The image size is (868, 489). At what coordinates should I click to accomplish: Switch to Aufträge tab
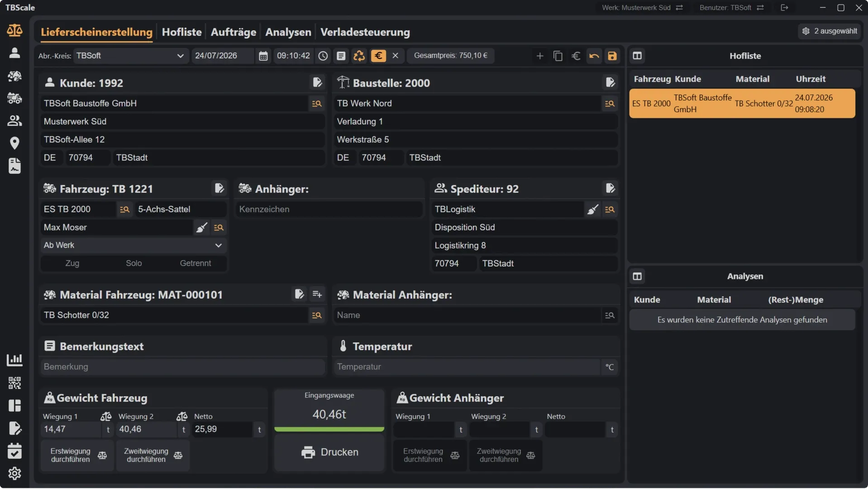point(234,32)
